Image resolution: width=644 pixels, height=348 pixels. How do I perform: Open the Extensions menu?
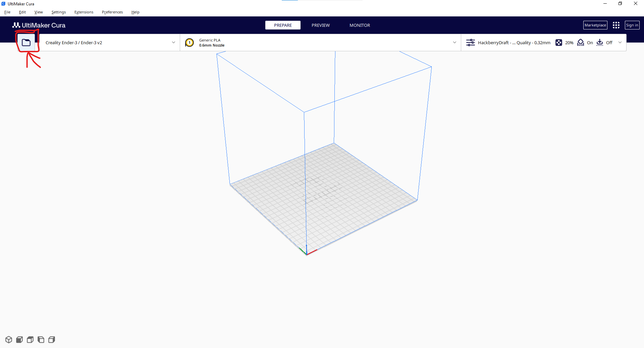click(x=84, y=12)
